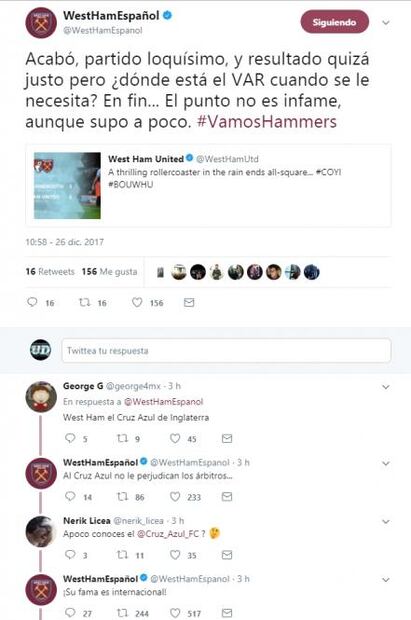Retweet the main WestHamEspañol tweet
411x620 pixels.
point(85,302)
